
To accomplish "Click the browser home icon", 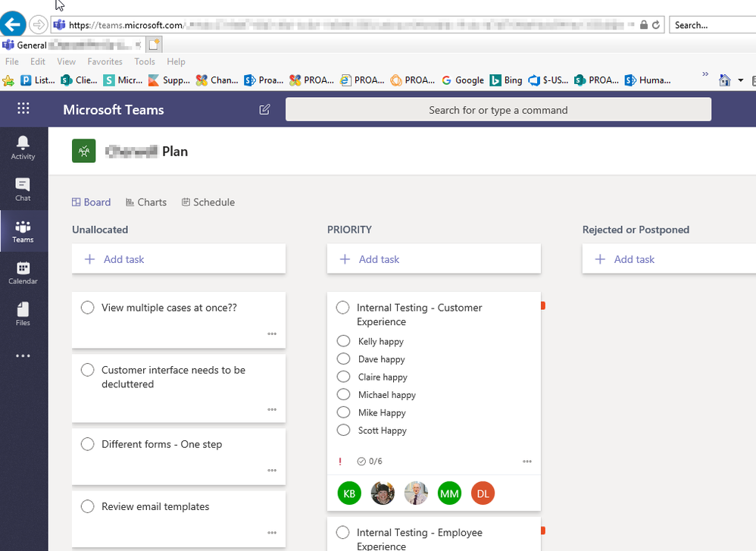I will (x=724, y=80).
